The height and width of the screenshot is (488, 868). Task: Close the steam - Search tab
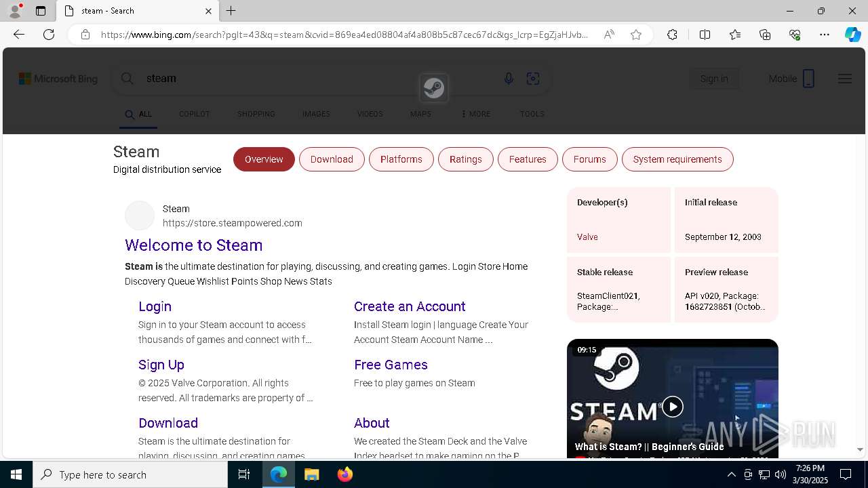(x=209, y=11)
